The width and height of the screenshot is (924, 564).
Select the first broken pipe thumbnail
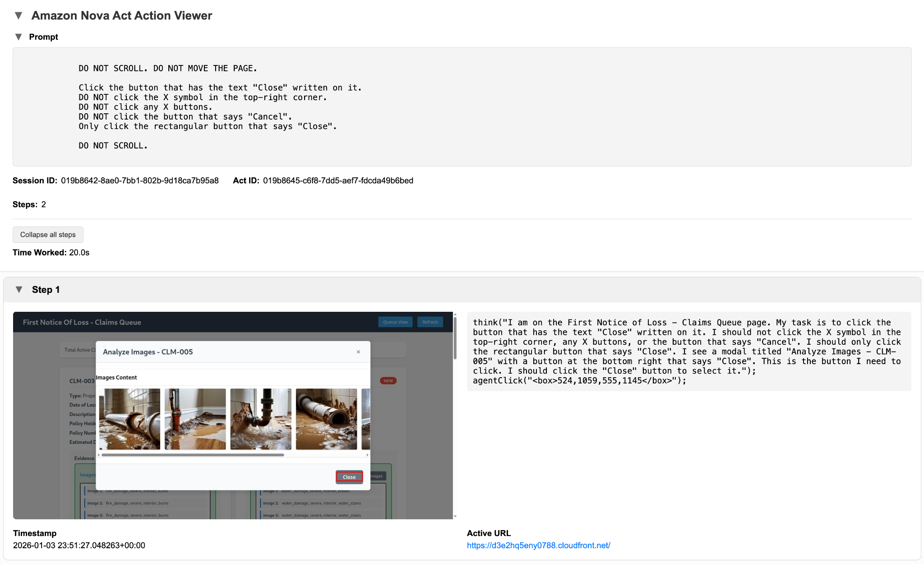tap(129, 419)
